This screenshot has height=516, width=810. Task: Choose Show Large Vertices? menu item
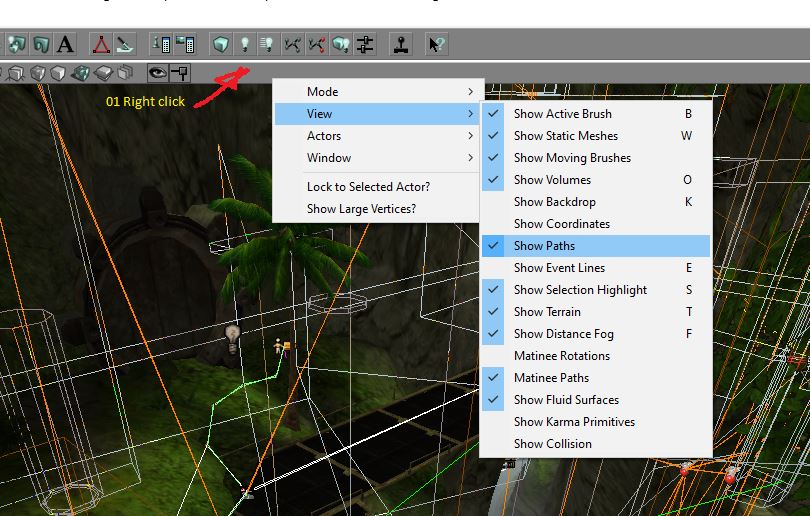pyautogui.click(x=361, y=209)
